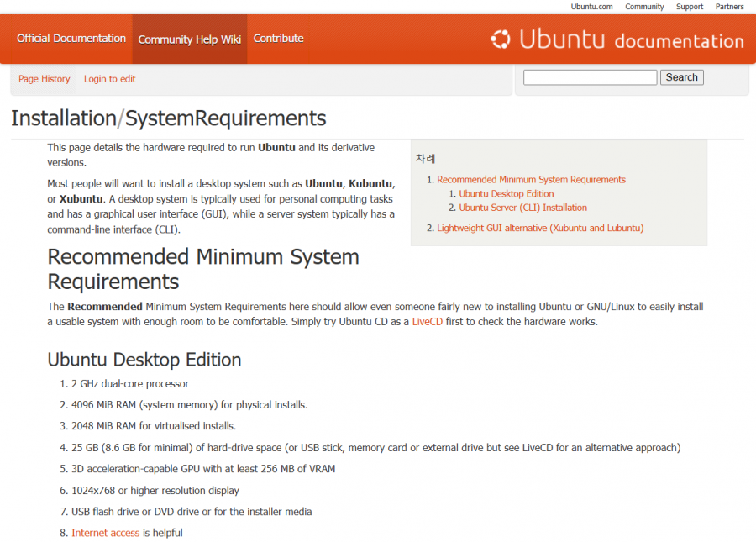Click bold 'Xubuntu' word in intro paragraph
This screenshot has width=756, height=542.
point(81,199)
